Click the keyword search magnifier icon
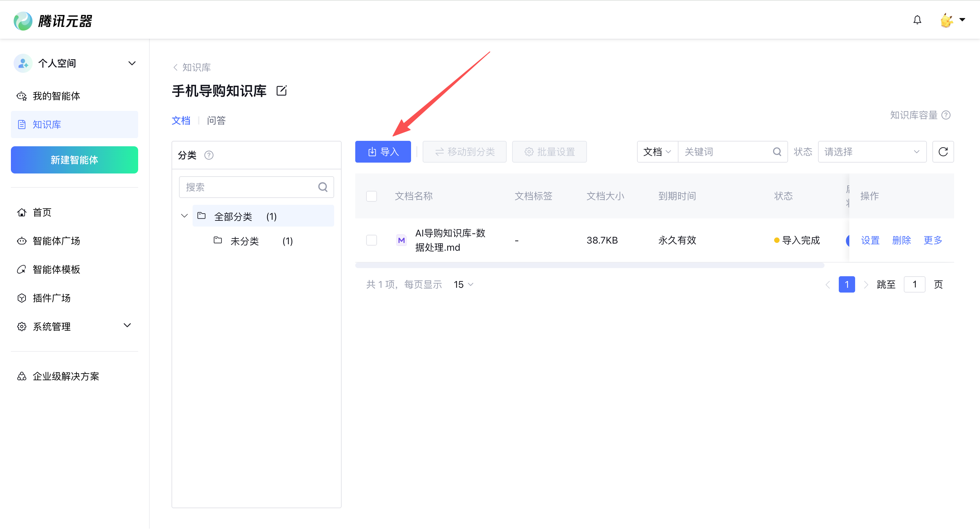The width and height of the screenshot is (980, 530). (777, 152)
